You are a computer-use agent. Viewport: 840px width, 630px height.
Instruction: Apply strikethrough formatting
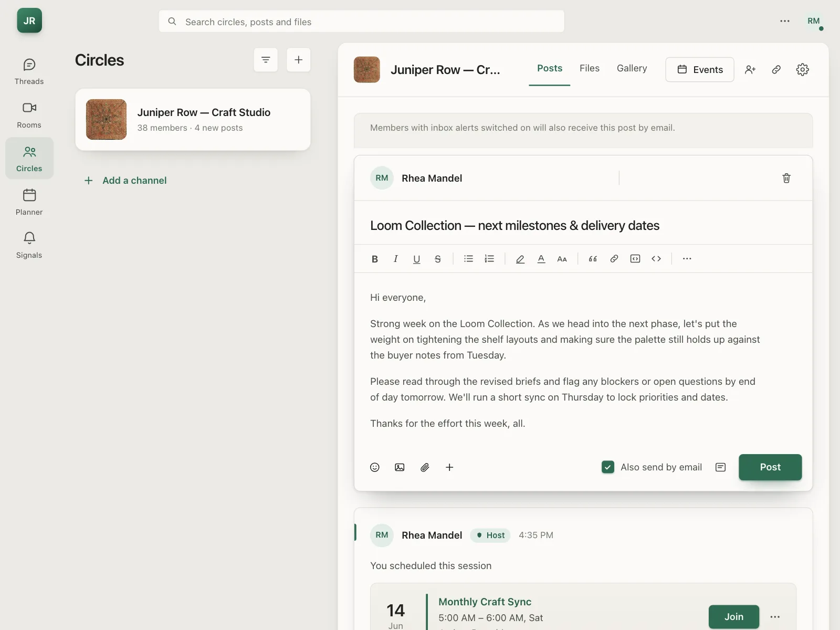coord(438,259)
